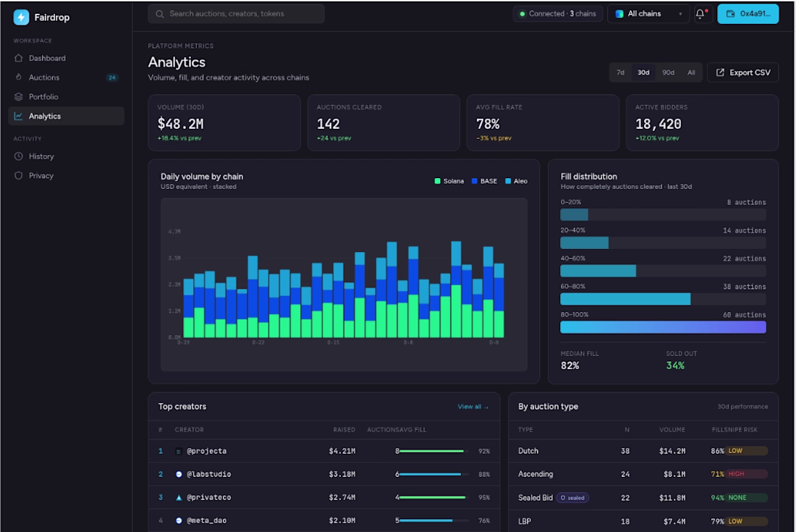Click the Export CSV button
This screenshot has width=796, height=532.
pyautogui.click(x=742, y=72)
